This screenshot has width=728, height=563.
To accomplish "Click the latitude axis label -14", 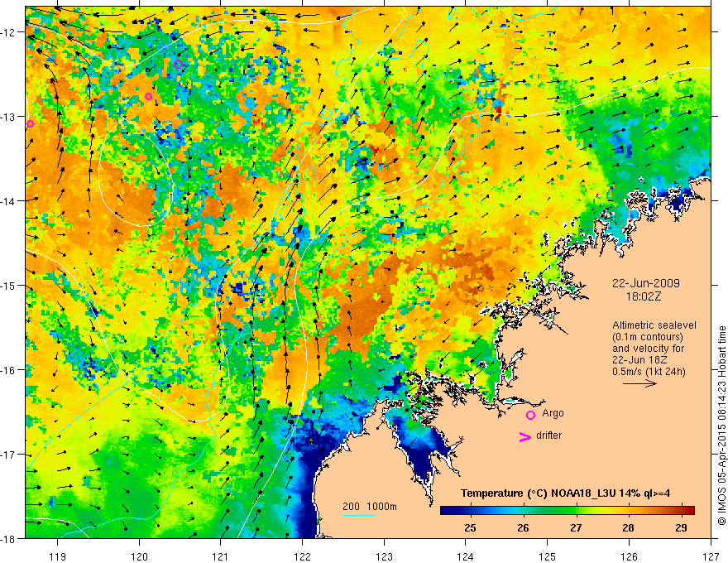I will 9,201.
